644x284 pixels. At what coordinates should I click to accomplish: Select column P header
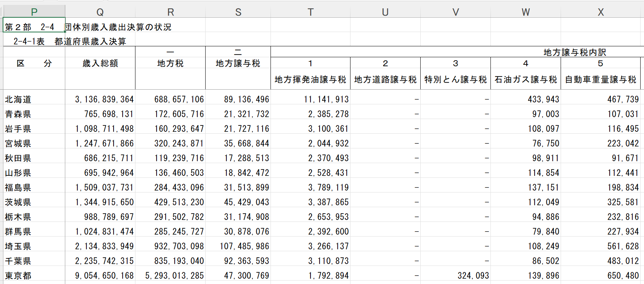coord(34,12)
